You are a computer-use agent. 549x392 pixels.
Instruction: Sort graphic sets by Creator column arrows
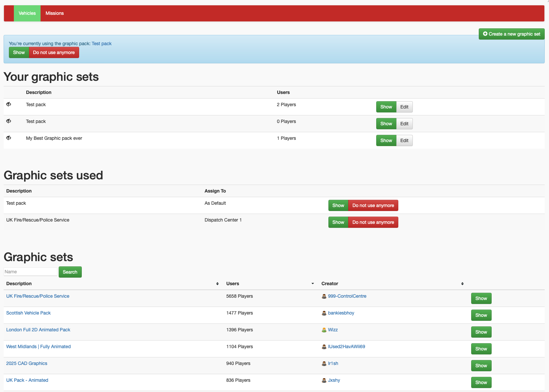pos(462,284)
